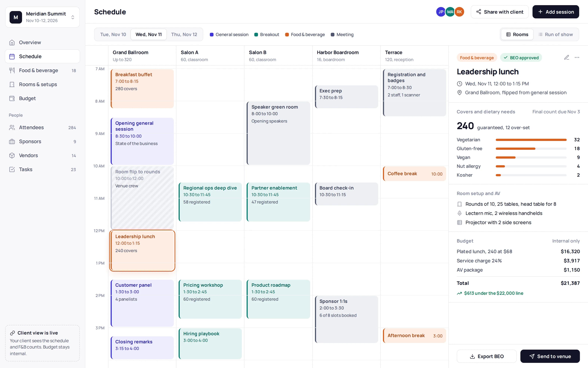The image size is (588, 368).
Task: Open the Schedule sidebar item
Action: tap(42, 56)
